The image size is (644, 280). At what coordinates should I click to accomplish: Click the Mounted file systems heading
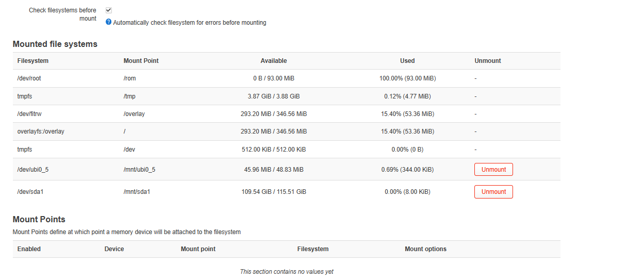[55, 44]
